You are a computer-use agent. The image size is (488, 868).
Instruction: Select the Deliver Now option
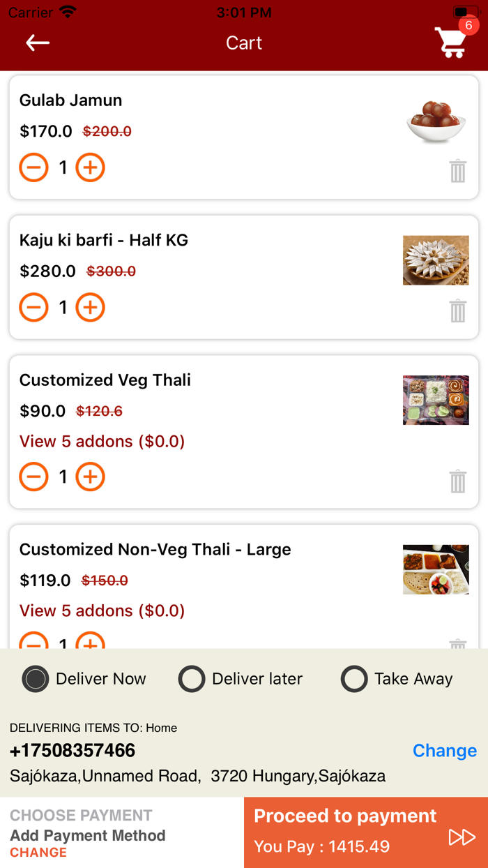tap(35, 679)
